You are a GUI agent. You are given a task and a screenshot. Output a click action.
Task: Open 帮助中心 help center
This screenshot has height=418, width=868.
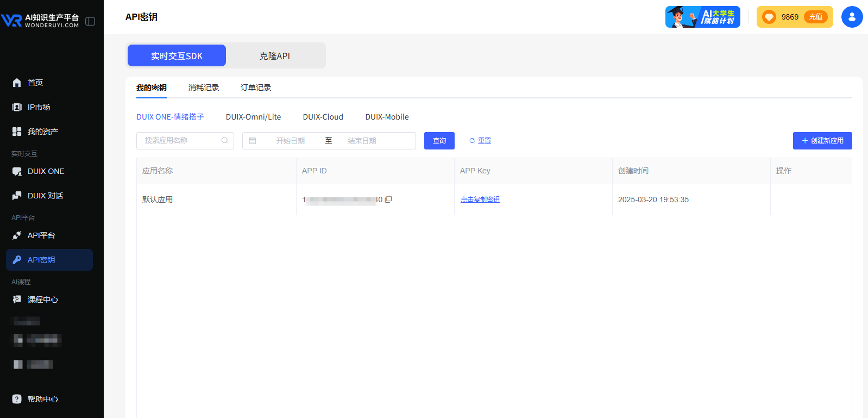pos(42,399)
